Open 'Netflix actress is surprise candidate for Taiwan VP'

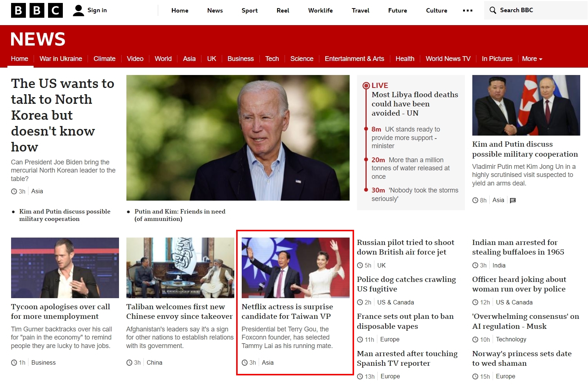click(x=287, y=311)
